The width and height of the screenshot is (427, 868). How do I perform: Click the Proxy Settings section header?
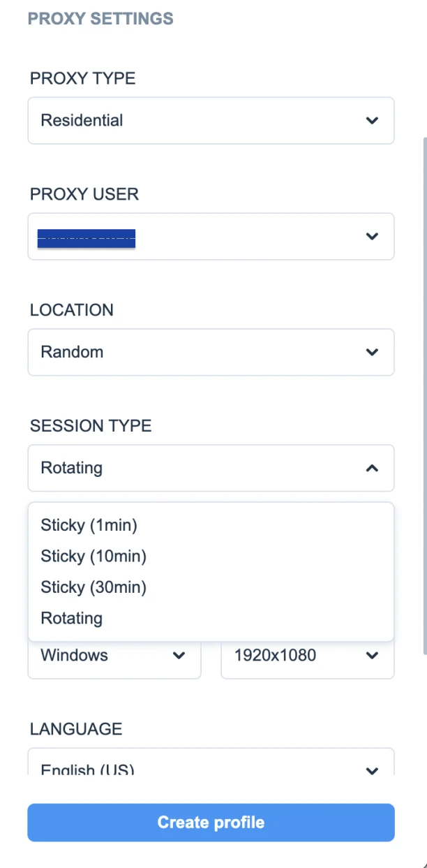pyautogui.click(x=100, y=19)
